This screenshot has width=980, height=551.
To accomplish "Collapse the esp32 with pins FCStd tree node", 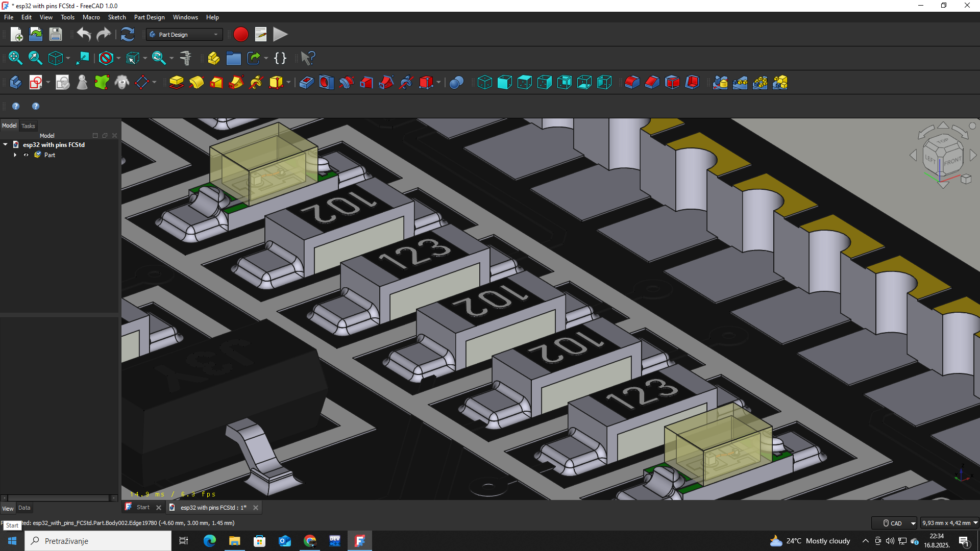I will (x=6, y=145).
